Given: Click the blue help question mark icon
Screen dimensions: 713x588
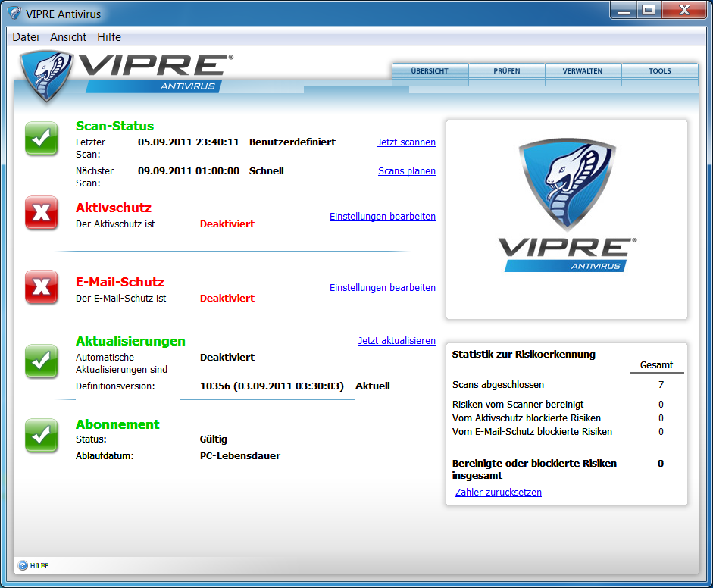Looking at the screenshot, I should (x=23, y=565).
